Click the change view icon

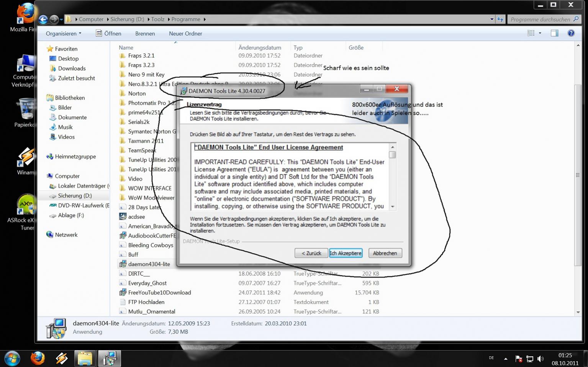coord(531,33)
